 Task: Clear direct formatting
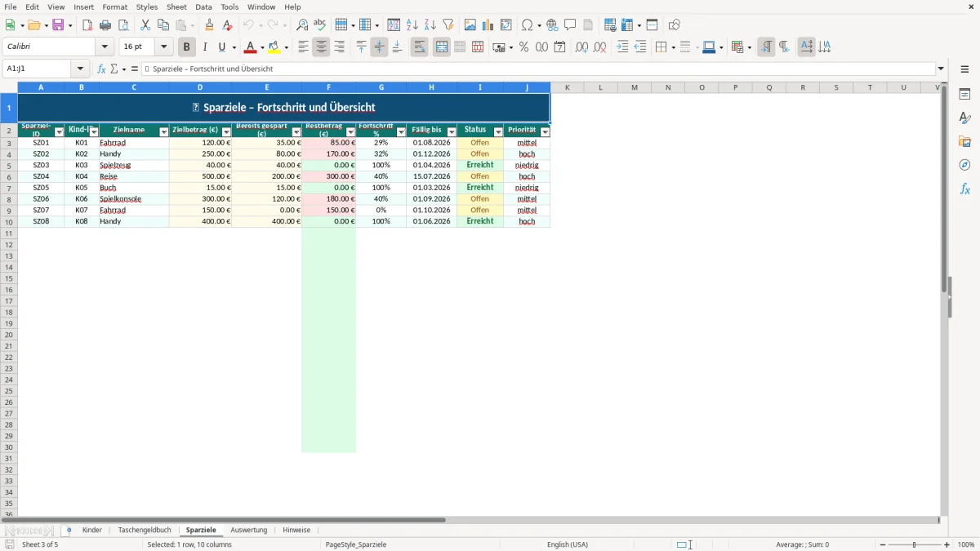click(227, 25)
